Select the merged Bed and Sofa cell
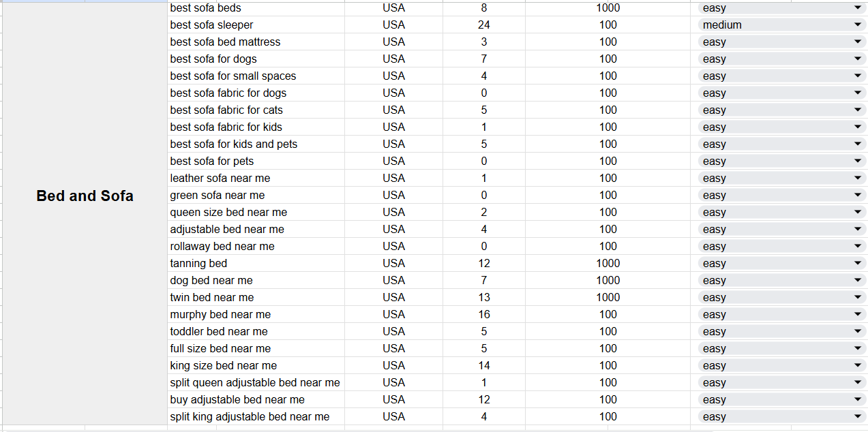 85,196
